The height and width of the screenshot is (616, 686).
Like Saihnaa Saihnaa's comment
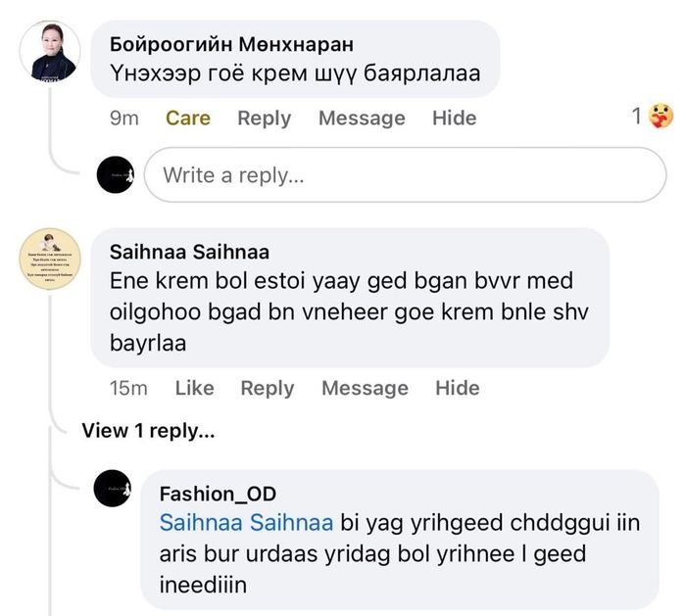(x=194, y=388)
